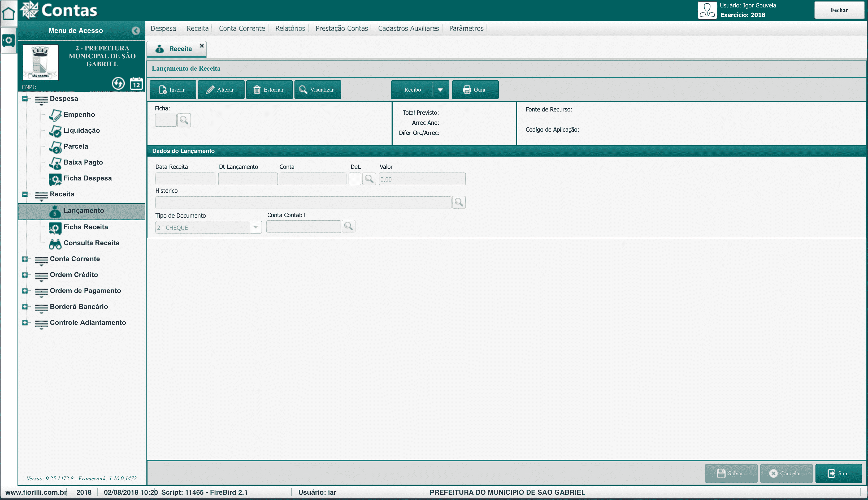
Task: Click the Inserir button
Action: [173, 90]
